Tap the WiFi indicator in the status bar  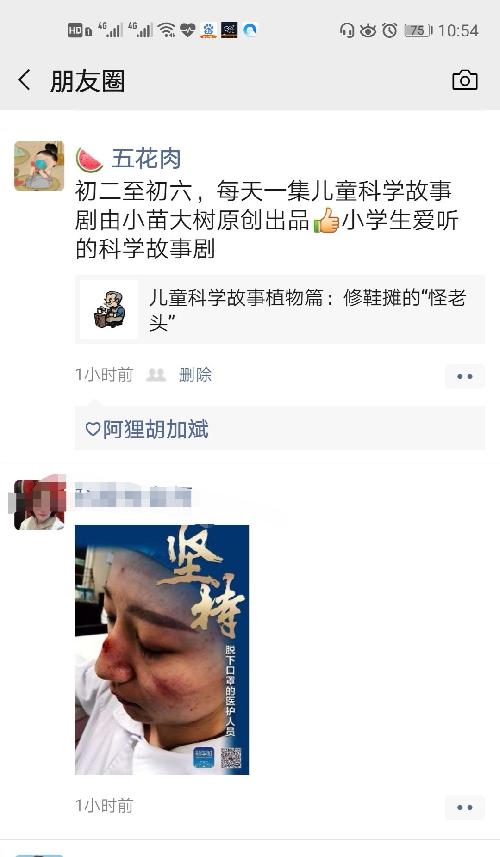pos(166,30)
